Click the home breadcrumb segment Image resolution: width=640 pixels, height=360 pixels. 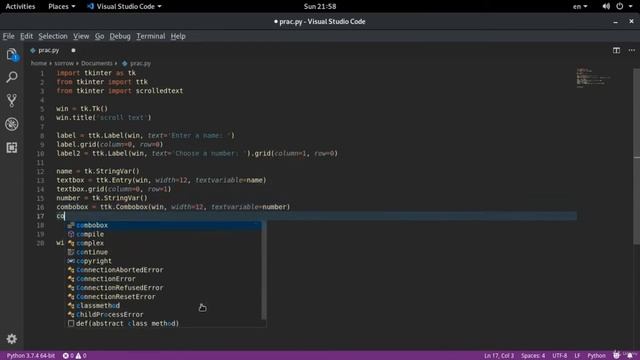39,63
